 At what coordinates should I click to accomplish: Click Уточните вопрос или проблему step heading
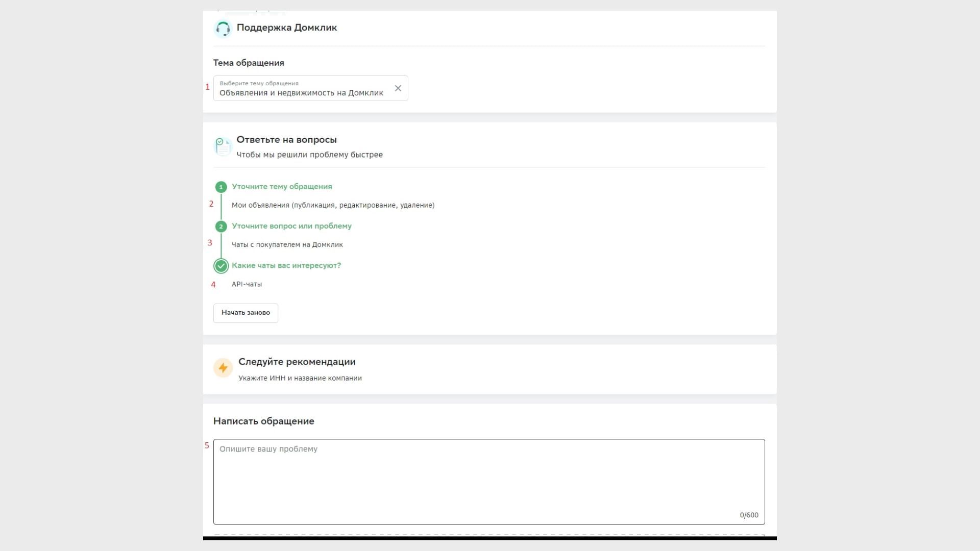click(291, 226)
